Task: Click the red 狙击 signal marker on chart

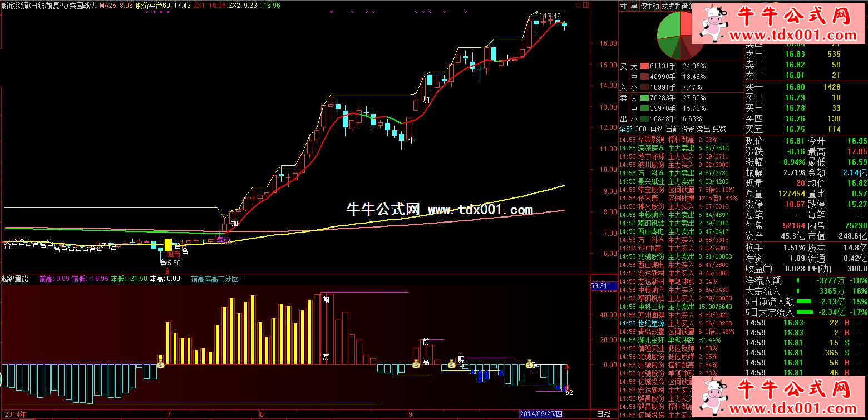Action: tap(174, 254)
